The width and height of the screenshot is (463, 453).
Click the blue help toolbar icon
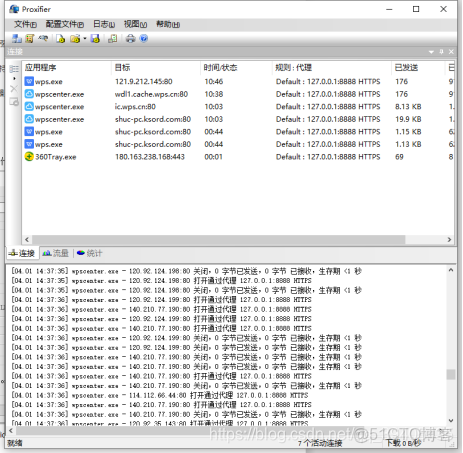(144, 39)
